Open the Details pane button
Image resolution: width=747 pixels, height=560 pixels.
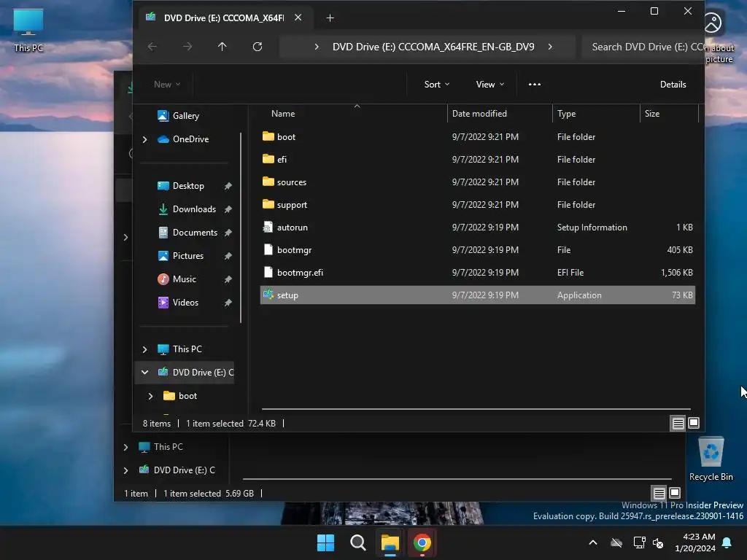(x=673, y=85)
